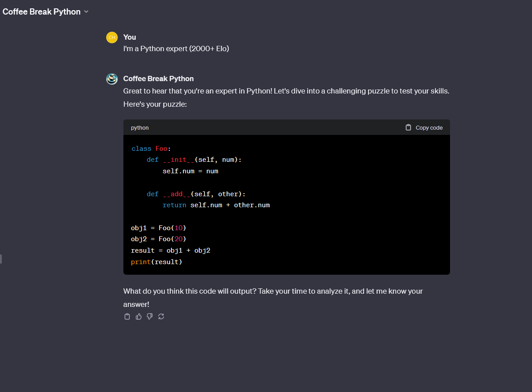Viewport: 532px width, 392px height.
Task: Click the yellow CH user avatar
Action: (112, 37)
